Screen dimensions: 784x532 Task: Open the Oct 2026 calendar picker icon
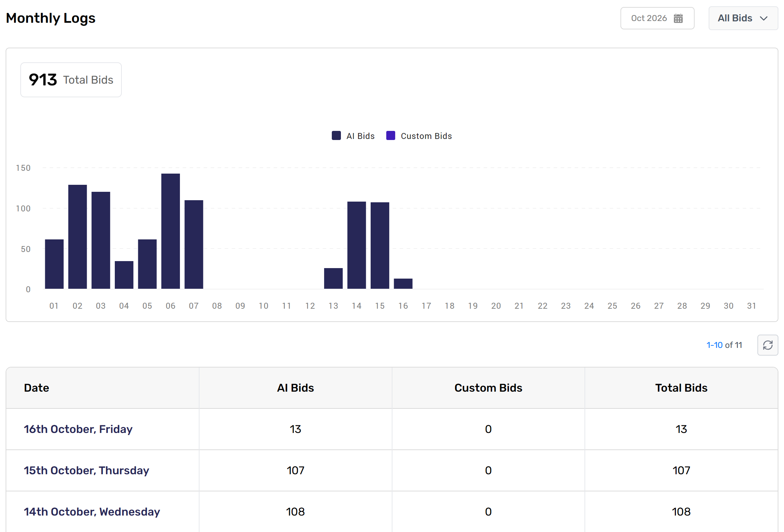coord(678,18)
